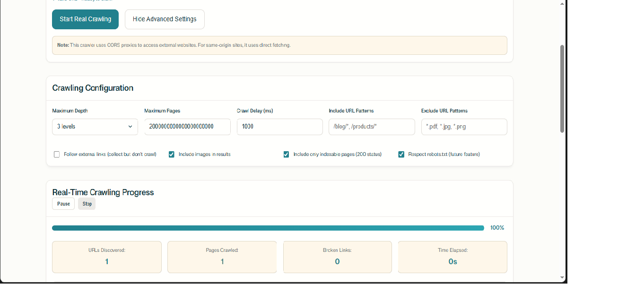
Task: Uncheck Include images in results
Action: click(x=172, y=155)
